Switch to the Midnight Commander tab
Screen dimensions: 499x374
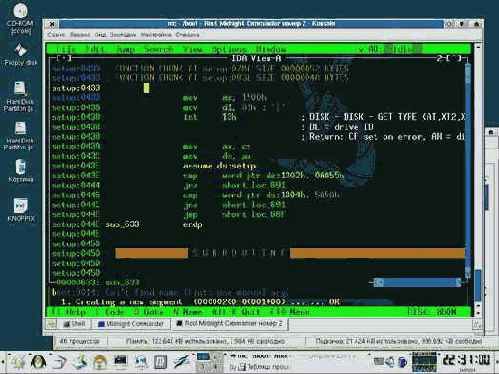(131, 324)
